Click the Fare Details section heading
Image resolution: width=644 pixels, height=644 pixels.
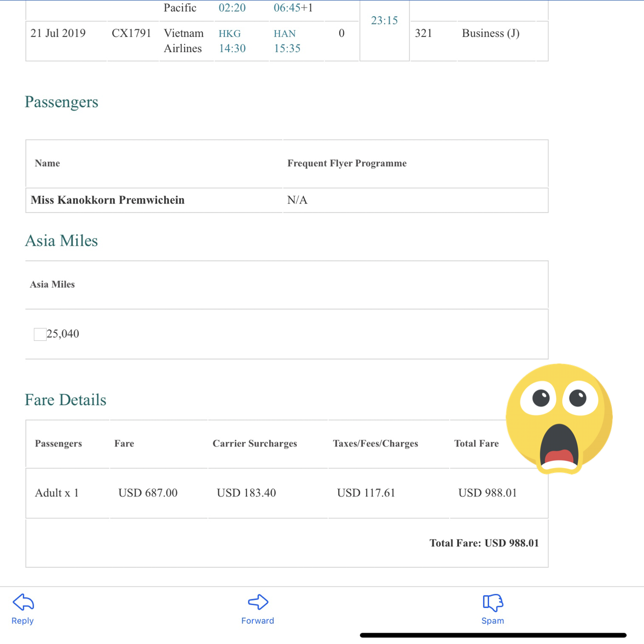coord(65,400)
